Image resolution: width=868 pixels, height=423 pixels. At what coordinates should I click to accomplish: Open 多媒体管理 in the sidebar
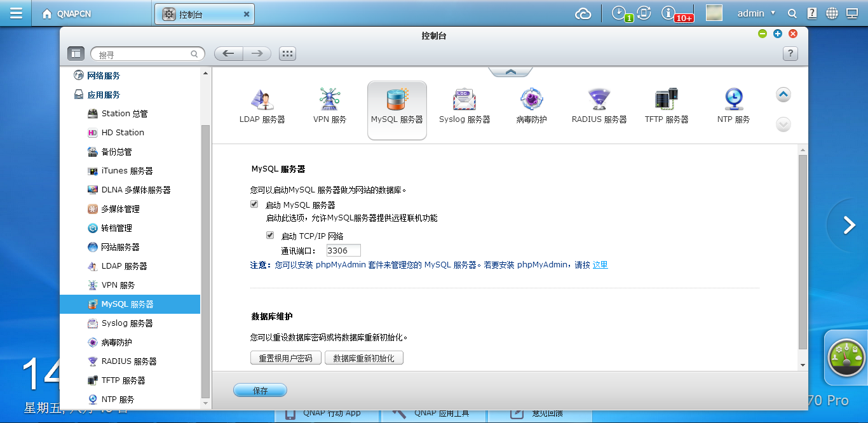point(130,209)
